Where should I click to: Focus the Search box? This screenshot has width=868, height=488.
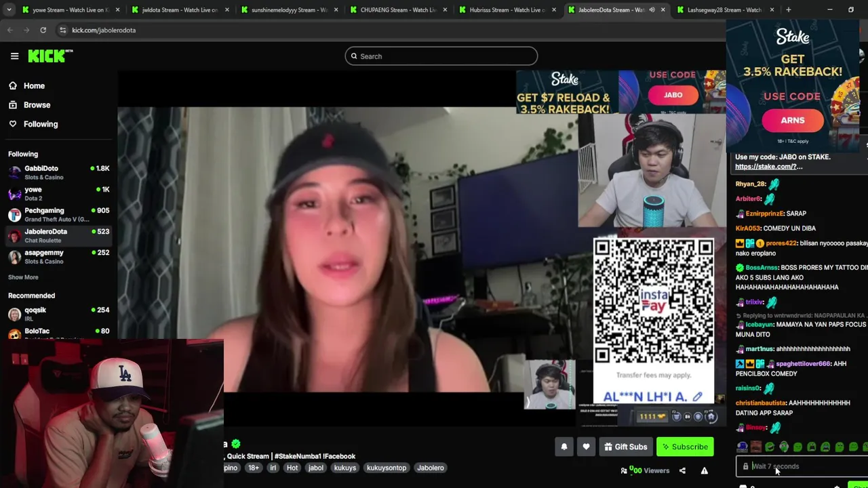coord(441,56)
